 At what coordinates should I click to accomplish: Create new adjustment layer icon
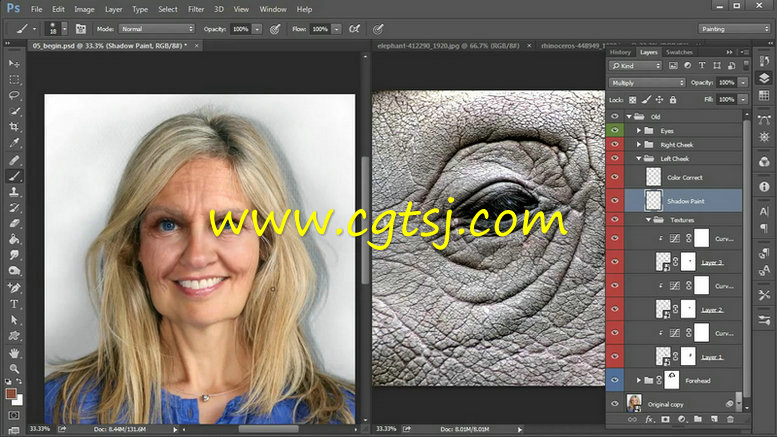682,419
